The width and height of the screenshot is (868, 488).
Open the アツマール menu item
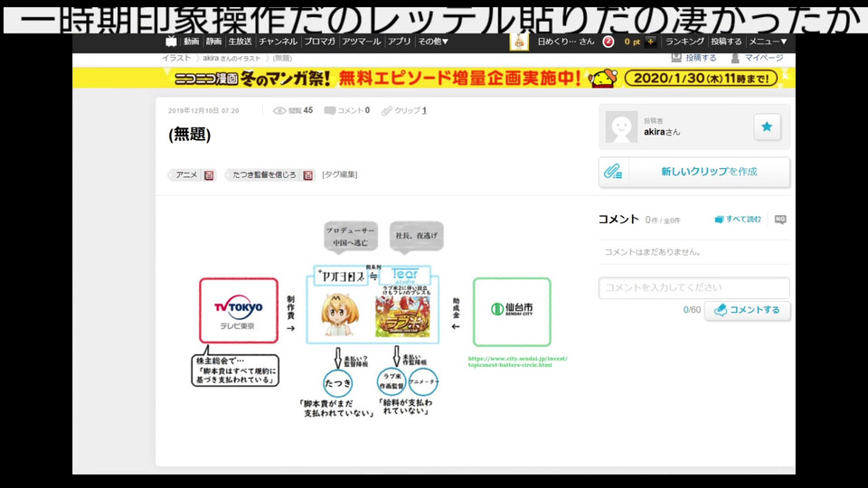pyautogui.click(x=362, y=42)
